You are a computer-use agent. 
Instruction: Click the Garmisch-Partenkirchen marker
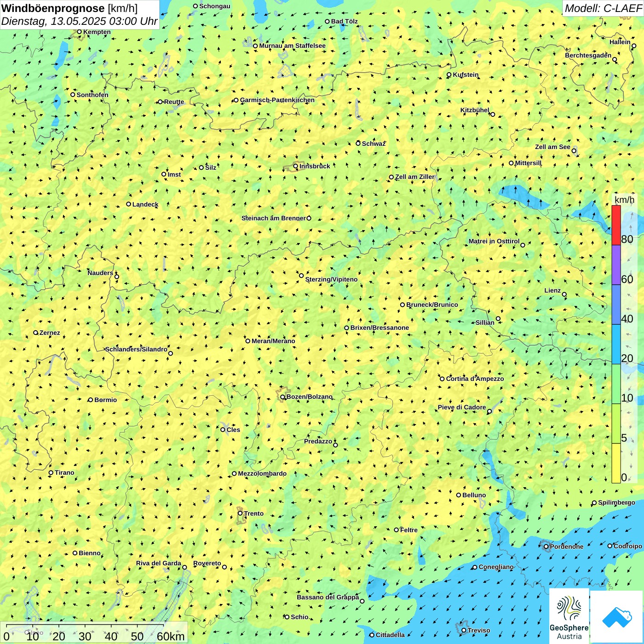[236, 100]
